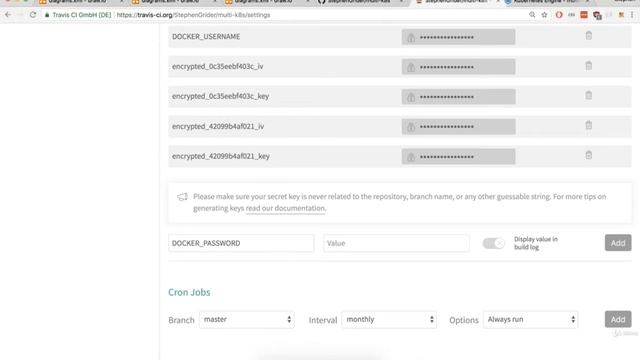
Task: Add the DOCKER_PASSWORD environment variable
Action: click(x=618, y=243)
